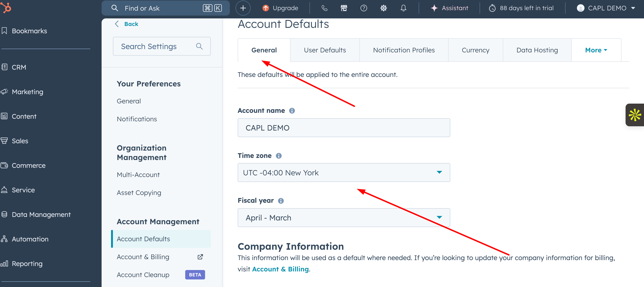Click the Search Settings field
644x287 pixels.
point(157,46)
